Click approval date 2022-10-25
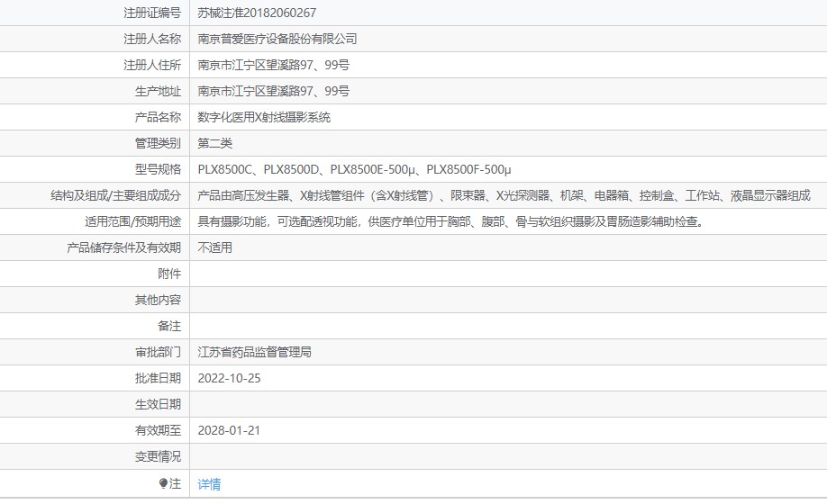827x504 pixels. (x=229, y=378)
